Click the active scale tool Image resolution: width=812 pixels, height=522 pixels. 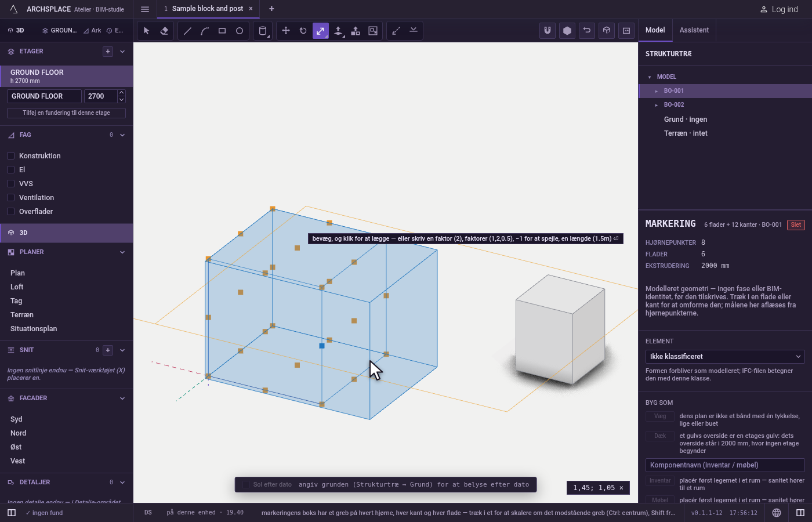321,31
